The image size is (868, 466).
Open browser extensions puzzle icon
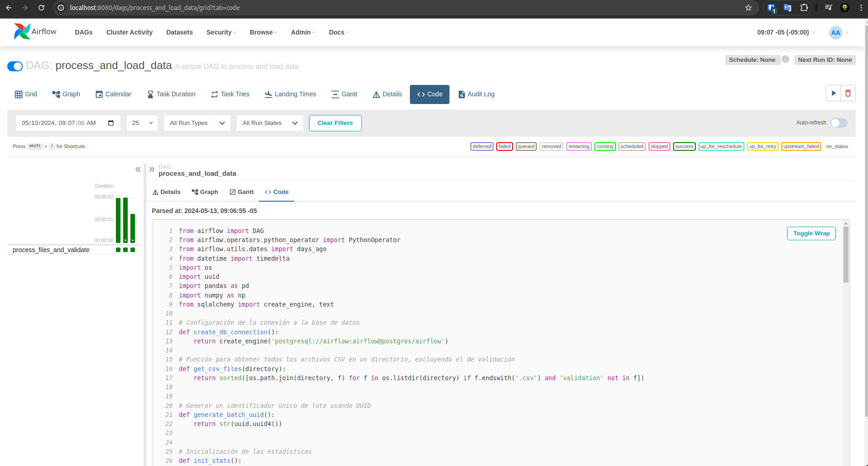coord(804,8)
